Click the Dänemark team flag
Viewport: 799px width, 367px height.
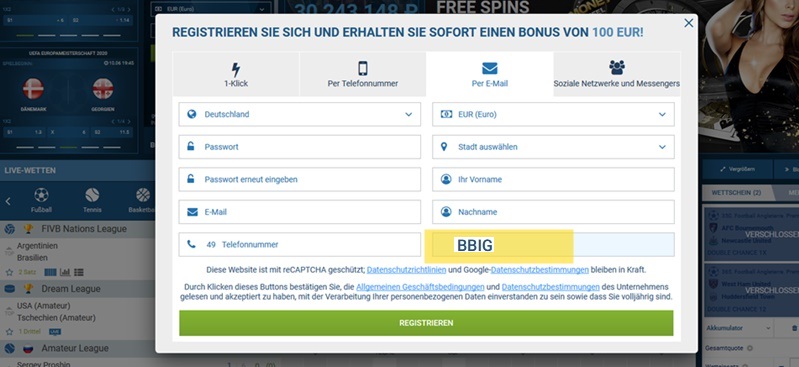pos(33,89)
